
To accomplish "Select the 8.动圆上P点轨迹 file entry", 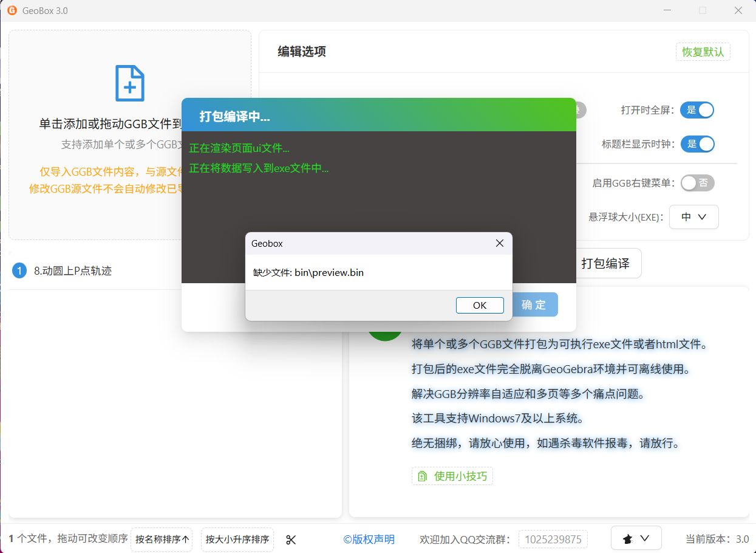I will (x=73, y=271).
